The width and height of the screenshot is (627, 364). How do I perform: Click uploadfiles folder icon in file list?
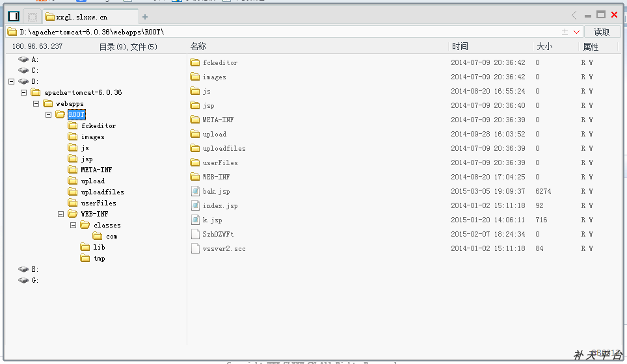click(x=195, y=148)
